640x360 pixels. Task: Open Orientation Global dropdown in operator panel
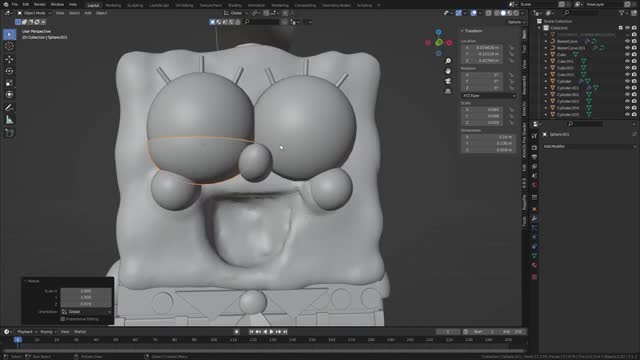pos(86,312)
